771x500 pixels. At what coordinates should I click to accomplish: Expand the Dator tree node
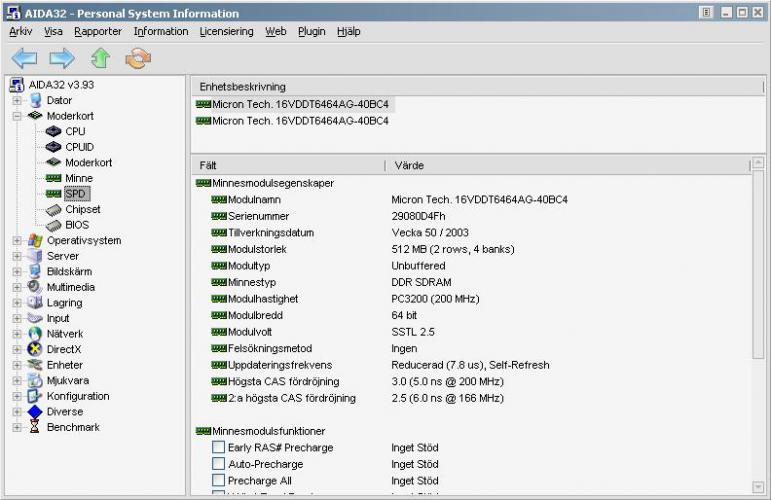(17, 100)
